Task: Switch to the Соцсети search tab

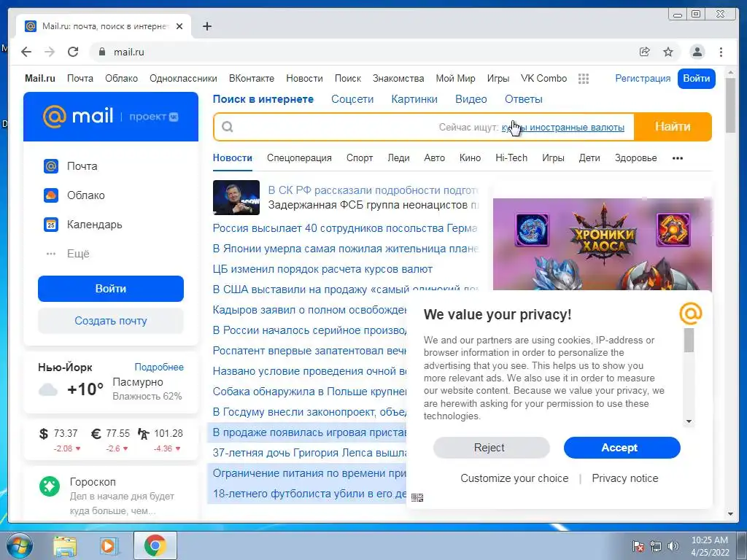Action: click(x=352, y=99)
